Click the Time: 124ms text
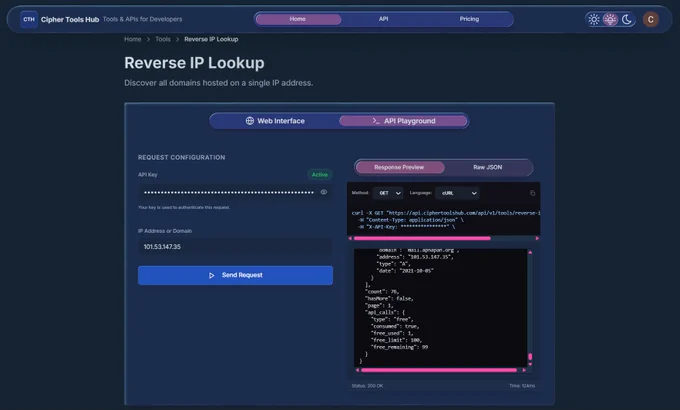The height and width of the screenshot is (410, 680). (522, 386)
